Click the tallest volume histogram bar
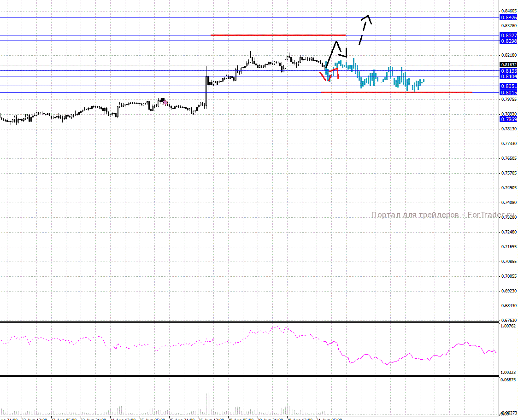Image resolution: width=518 pixels, height=420 pixels. (x=207, y=403)
